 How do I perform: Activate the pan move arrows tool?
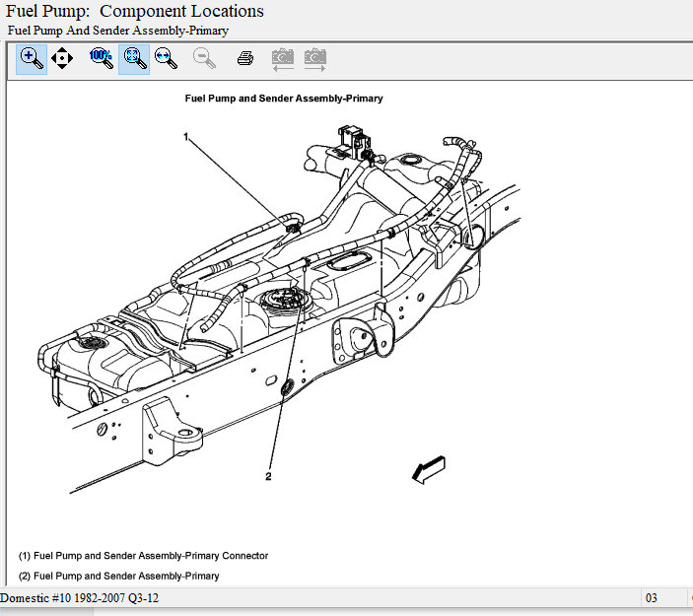pyautogui.click(x=62, y=58)
